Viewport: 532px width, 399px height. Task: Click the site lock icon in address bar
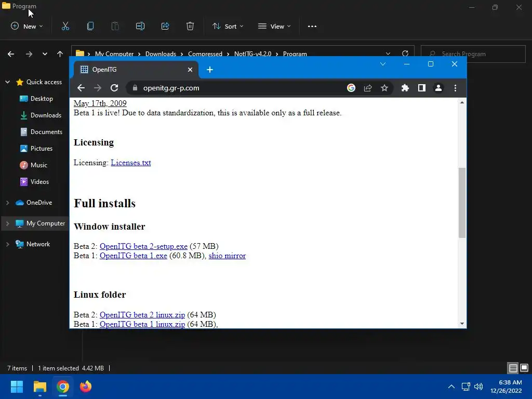tap(135, 88)
